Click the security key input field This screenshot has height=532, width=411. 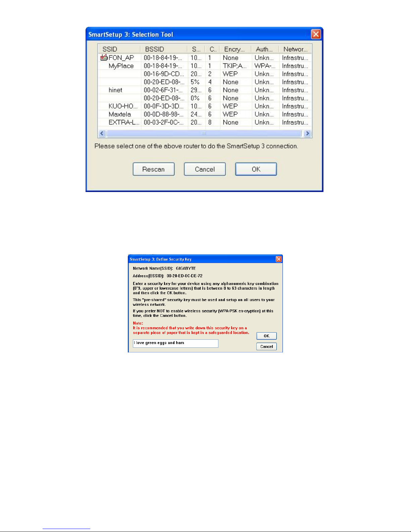175,343
